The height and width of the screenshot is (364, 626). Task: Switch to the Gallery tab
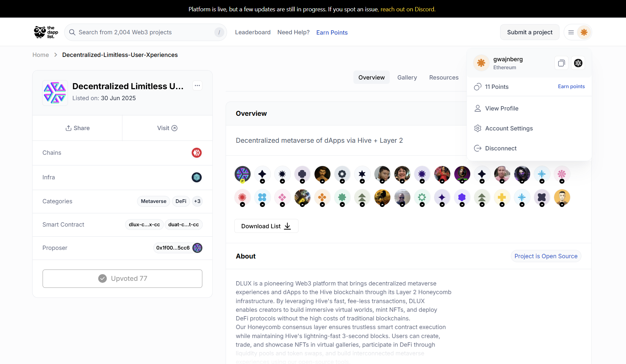[x=407, y=78]
